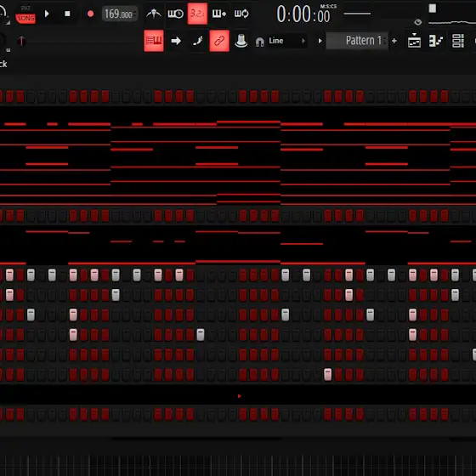
Task: Click the snap magnet icon
Action: click(260, 42)
